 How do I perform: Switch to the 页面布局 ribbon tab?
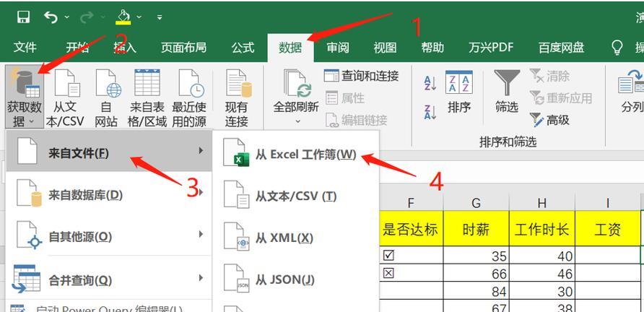183,48
